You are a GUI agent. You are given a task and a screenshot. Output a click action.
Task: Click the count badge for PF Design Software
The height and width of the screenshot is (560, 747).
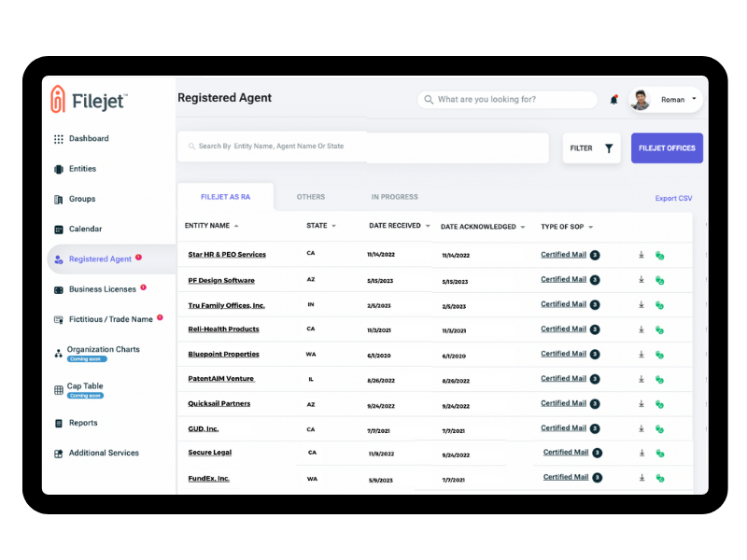pos(595,280)
